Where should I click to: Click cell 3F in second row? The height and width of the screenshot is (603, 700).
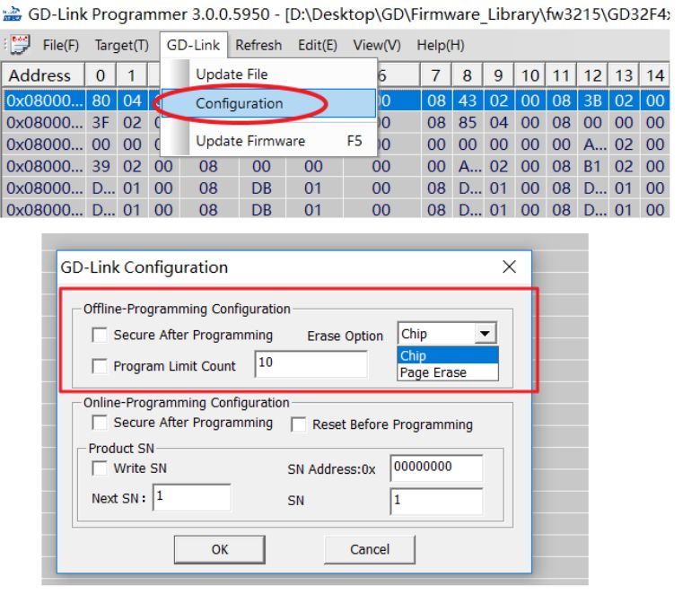(101, 122)
